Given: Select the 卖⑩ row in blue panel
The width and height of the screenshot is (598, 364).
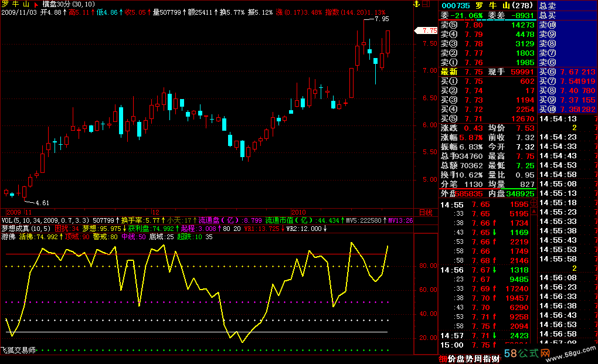Looking at the screenshot, I should (x=568, y=25).
